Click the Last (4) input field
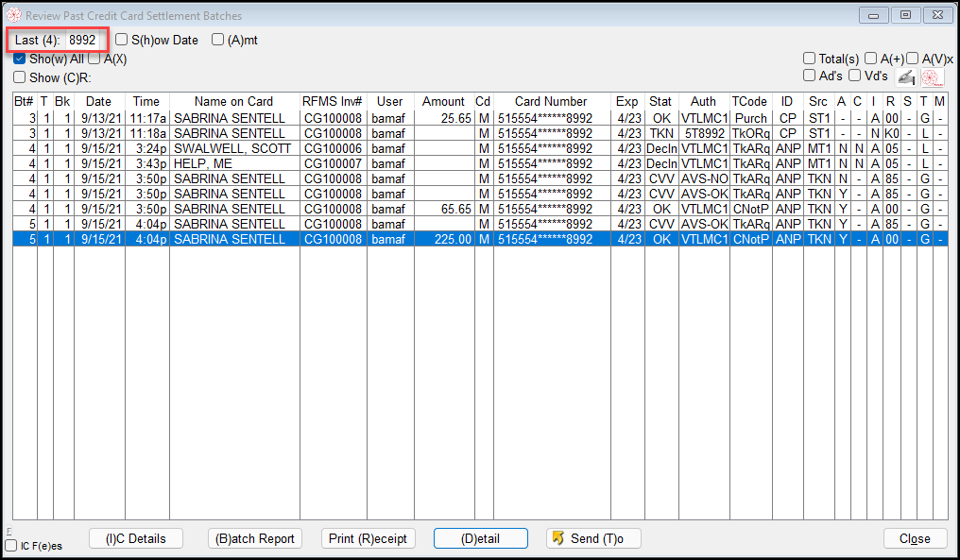 81,41
